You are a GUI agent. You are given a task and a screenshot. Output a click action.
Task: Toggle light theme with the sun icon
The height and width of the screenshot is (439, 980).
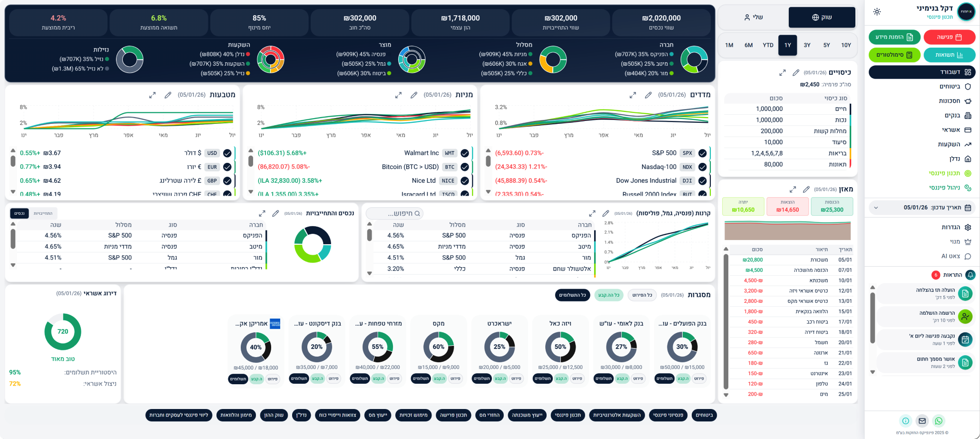pos(877,12)
